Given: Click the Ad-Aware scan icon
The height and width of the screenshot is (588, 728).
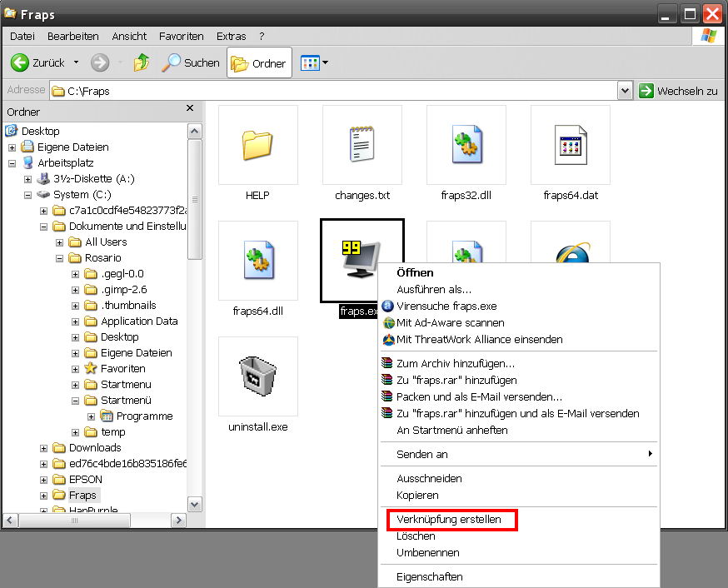Looking at the screenshot, I should click(389, 322).
